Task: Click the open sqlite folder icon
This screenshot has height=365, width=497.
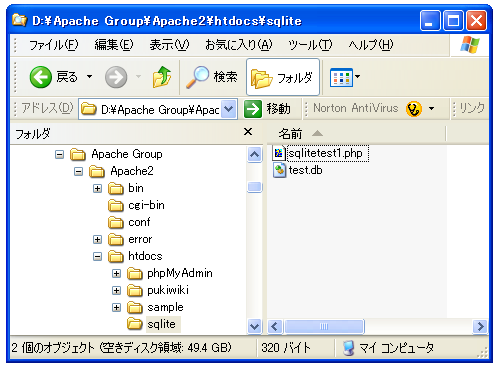Action: pyautogui.click(x=135, y=324)
